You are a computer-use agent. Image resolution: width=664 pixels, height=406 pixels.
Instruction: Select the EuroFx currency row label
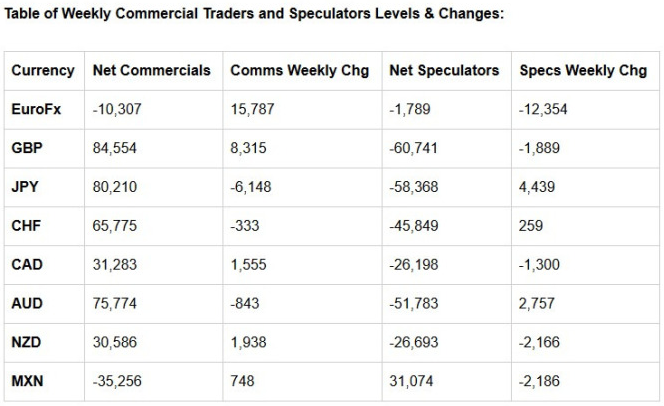tap(36, 109)
